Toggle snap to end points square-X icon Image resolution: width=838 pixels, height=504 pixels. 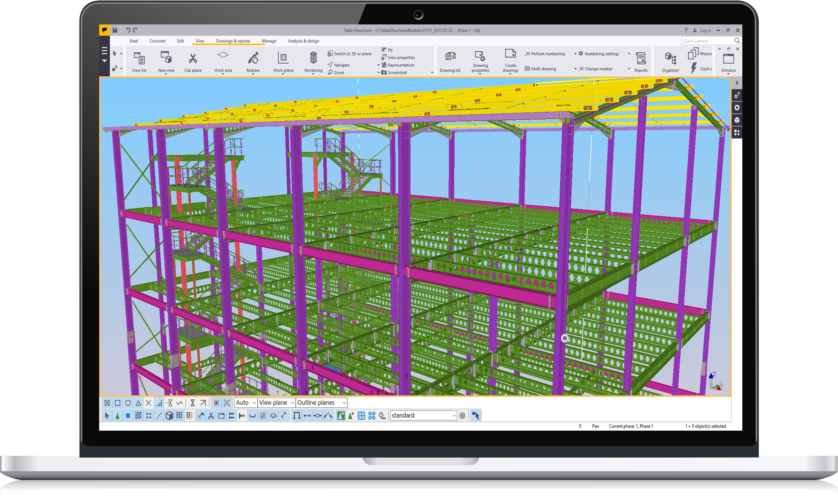pos(107,403)
